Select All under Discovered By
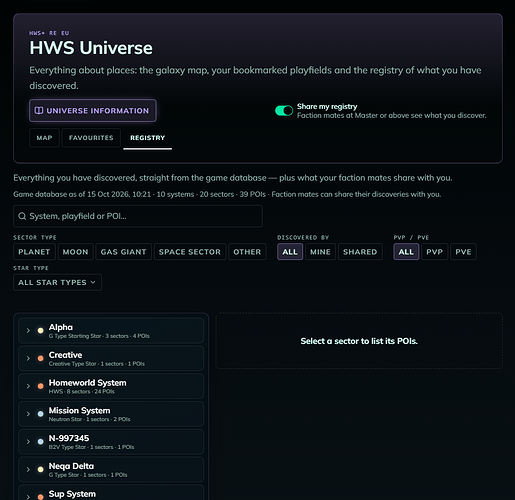The height and width of the screenshot is (500, 515). [290, 252]
